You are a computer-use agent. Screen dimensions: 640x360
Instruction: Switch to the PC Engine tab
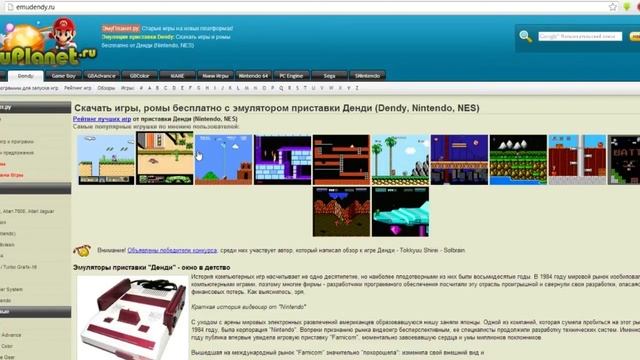[x=291, y=76]
